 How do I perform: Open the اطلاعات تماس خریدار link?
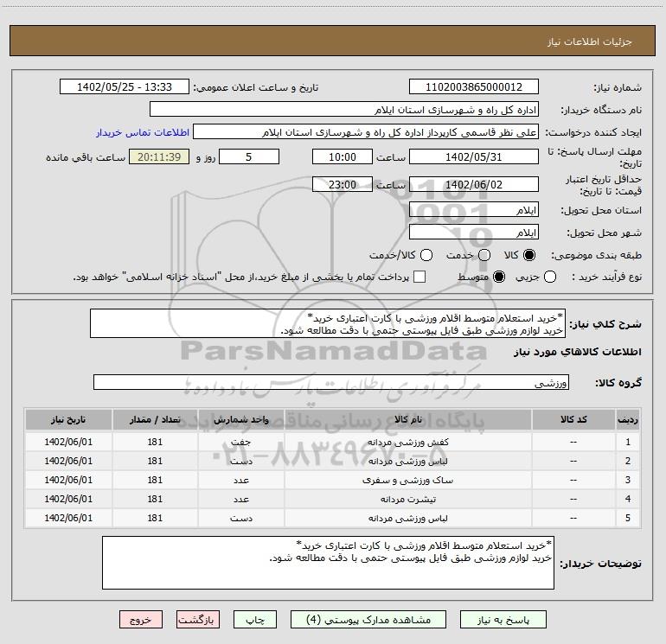click(x=143, y=132)
